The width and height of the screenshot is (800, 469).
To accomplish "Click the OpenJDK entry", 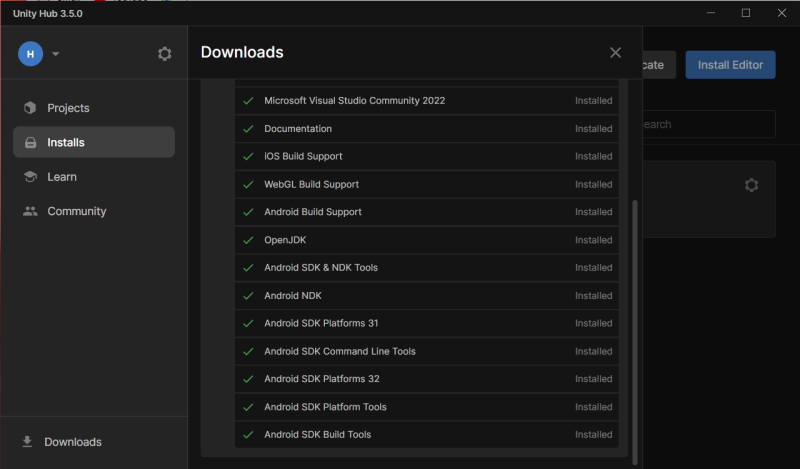I will coord(427,240).
